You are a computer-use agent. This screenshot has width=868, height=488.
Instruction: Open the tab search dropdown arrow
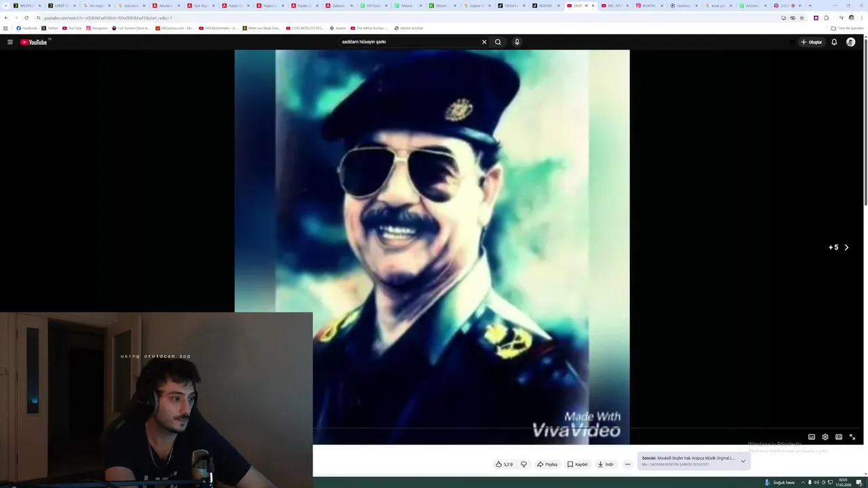[5, 5]
